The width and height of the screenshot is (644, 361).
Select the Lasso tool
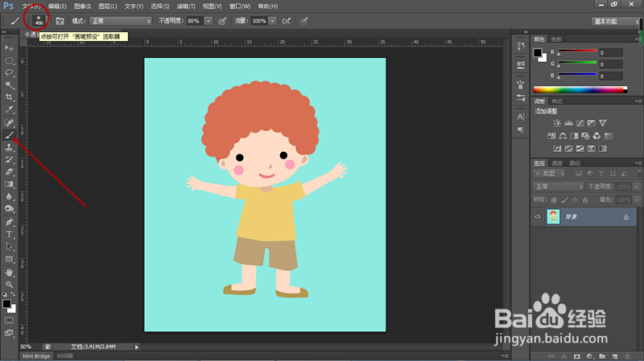point(9,73)
